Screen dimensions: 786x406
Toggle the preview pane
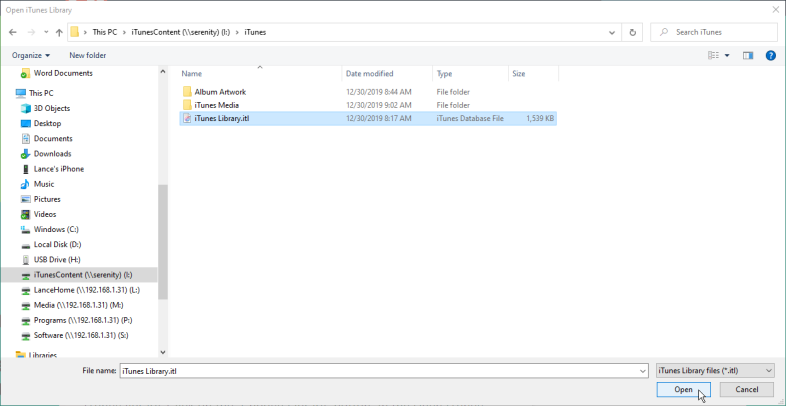pos(748,55)
